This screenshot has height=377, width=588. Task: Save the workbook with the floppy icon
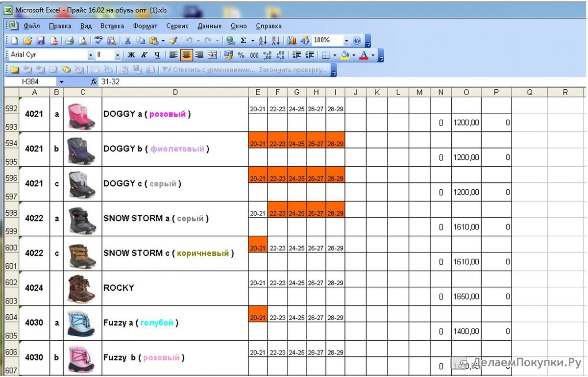(x=41, y=41)
